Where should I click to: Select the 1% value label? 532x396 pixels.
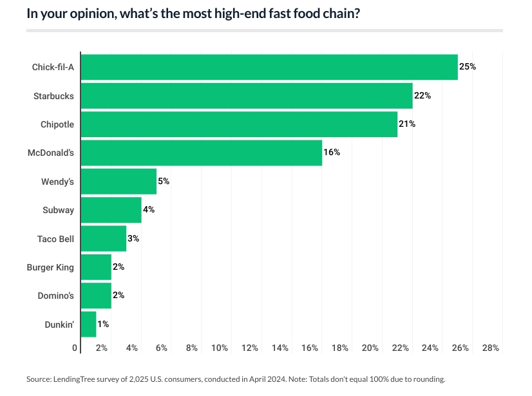point(103,324)
